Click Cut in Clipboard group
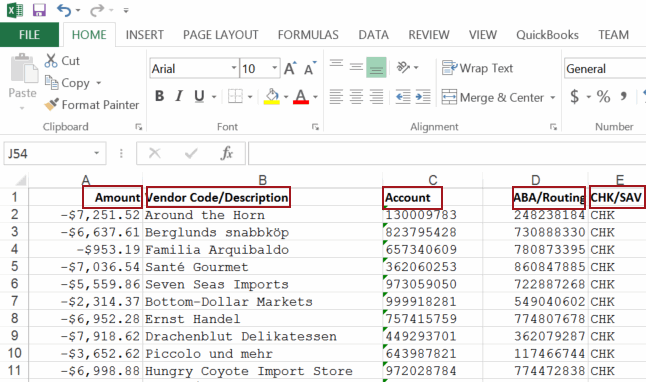This screenshot has height=382, width=646. pos(62,61)
